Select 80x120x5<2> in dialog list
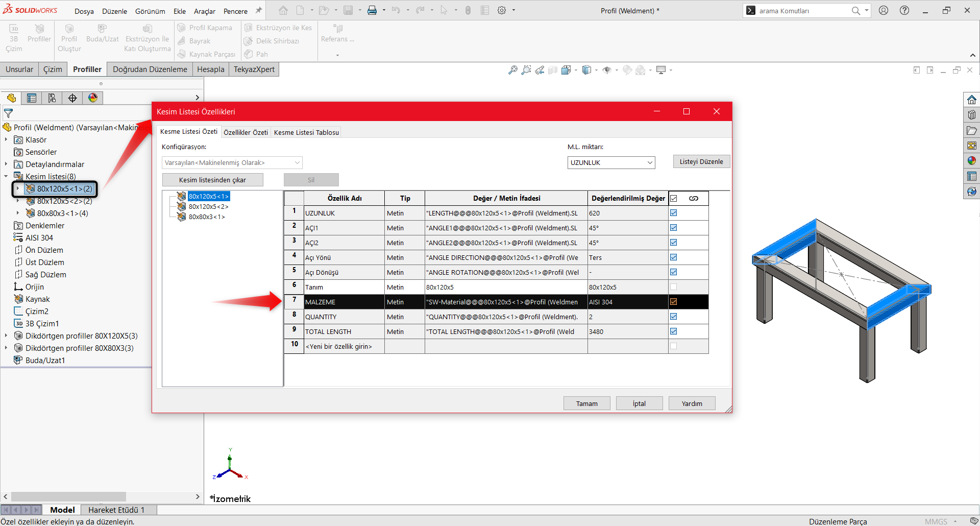Image resolution: width=980 pixels, height=526 pixels. [x=208, y=206]
